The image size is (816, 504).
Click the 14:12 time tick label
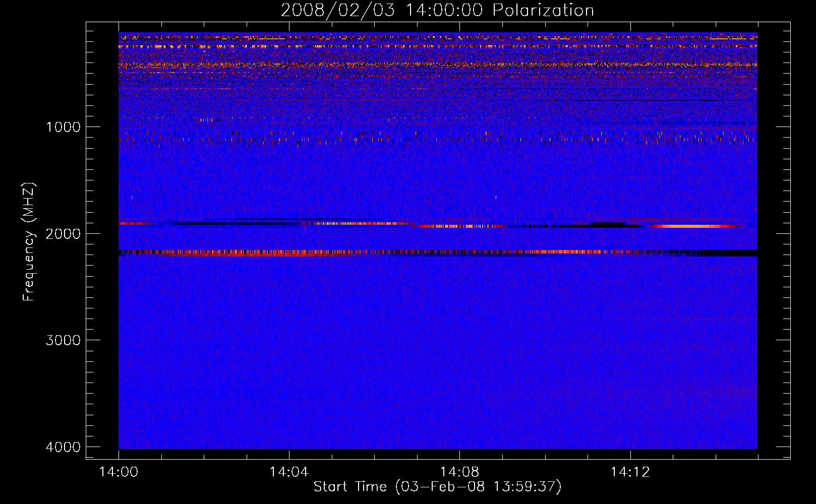click(630, 472)
